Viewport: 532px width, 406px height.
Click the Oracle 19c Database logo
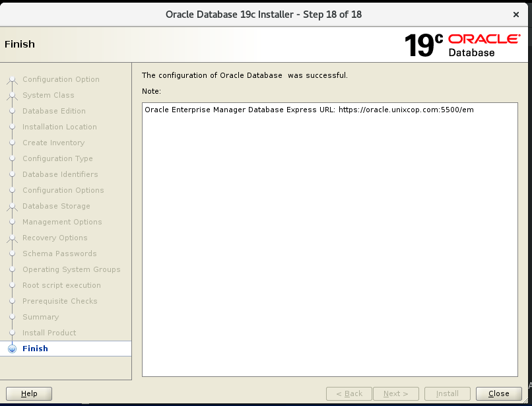click(x=463, y=45)
